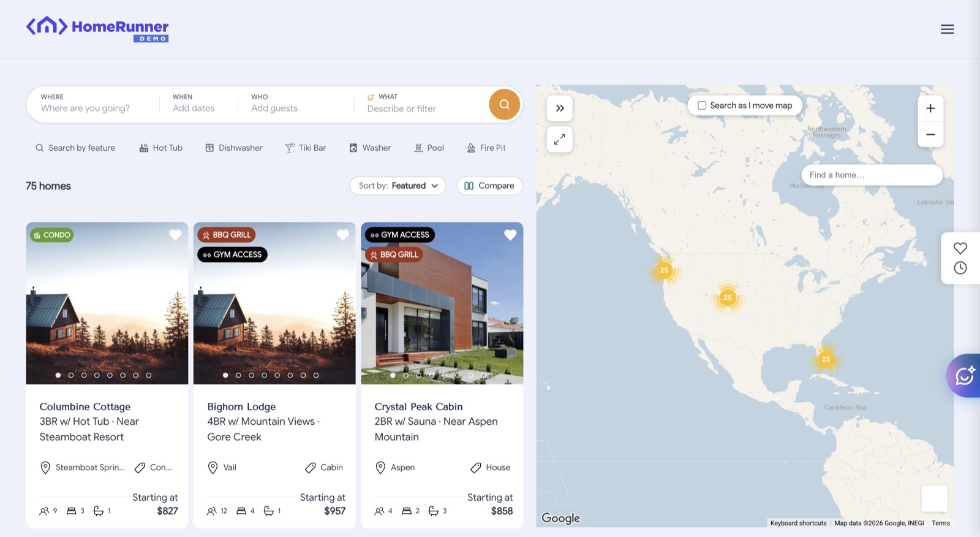Enable Search as I move map
Screen dimensions: 980x537
click(702, 105)
